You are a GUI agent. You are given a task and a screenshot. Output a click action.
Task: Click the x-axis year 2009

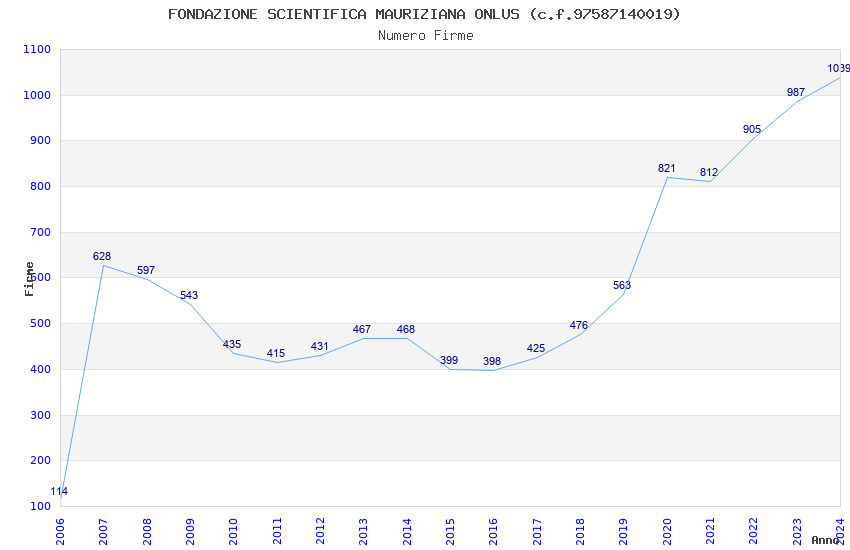point(190,532)
